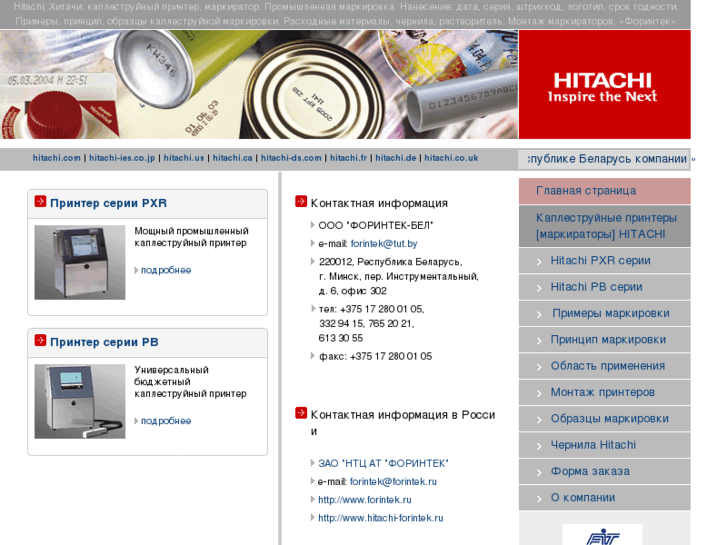
Task: Click the banner image with marked cans
Action: pos(259,84)
